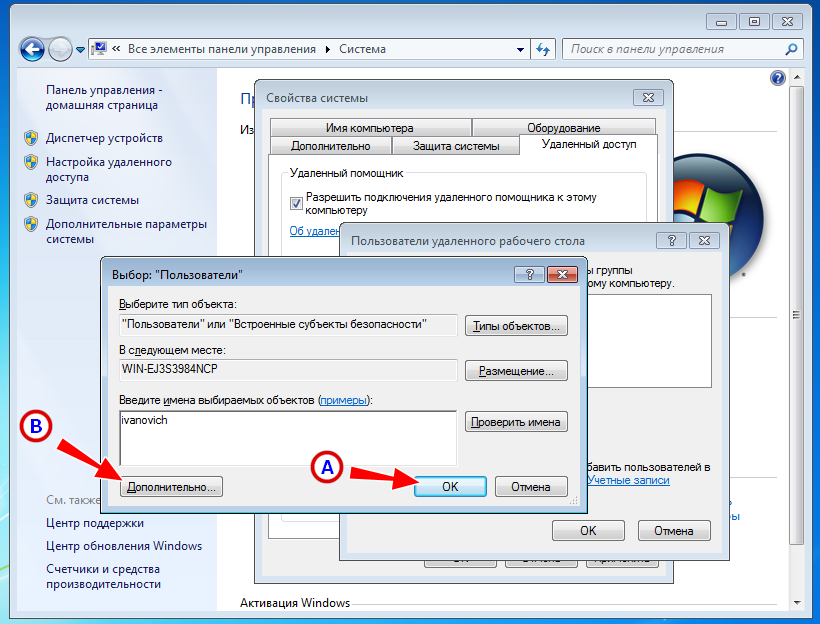Open Счетчики и средства производительности link
Image resolution: width=820 pixels, height=624 pixels.
103,576
